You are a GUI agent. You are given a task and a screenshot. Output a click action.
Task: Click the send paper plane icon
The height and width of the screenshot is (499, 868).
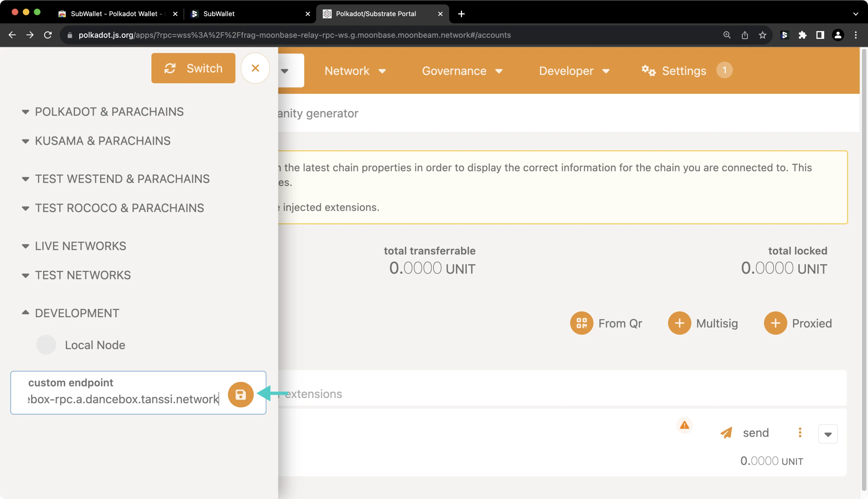726,433
